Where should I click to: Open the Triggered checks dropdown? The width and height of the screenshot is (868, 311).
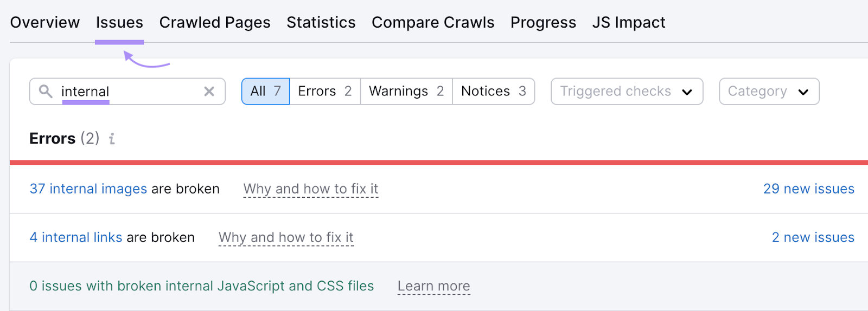click(626, 91)
